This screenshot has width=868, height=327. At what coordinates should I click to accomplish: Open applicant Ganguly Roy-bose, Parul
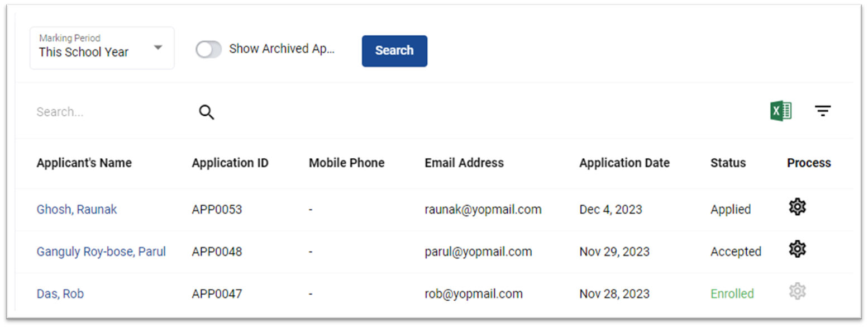tap(101, 252)
